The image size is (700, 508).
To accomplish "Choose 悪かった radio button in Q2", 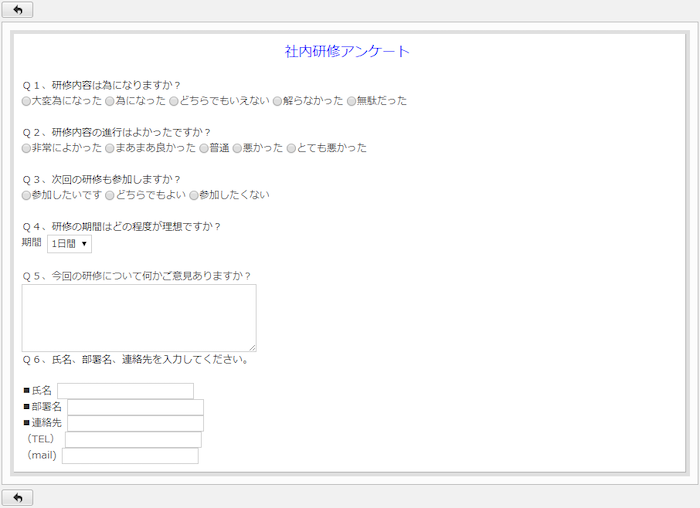I will pos(238,148).
